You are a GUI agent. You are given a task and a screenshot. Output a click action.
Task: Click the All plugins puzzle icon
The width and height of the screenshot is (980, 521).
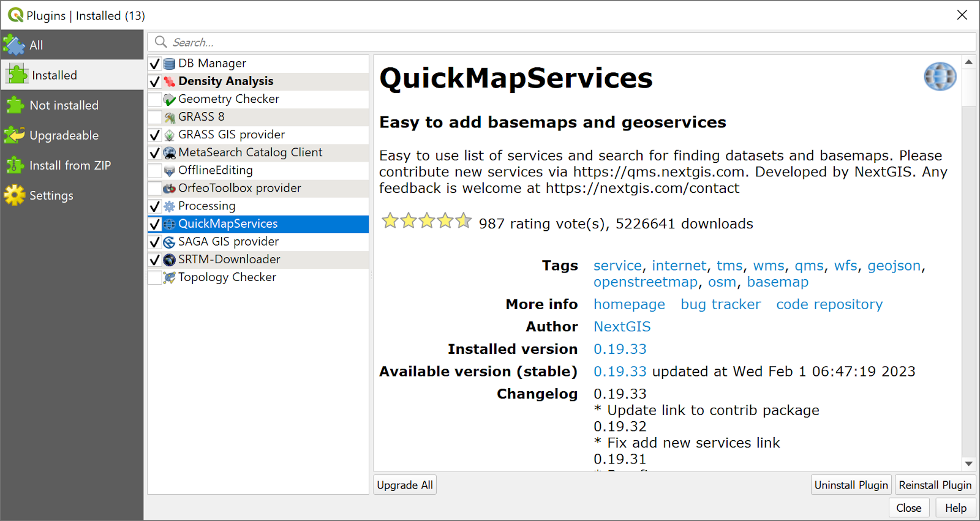(14, 45)
